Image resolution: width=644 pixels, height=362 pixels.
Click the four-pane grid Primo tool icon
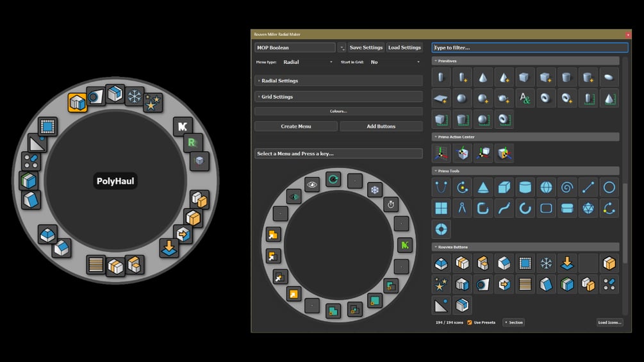pos(441,208)
